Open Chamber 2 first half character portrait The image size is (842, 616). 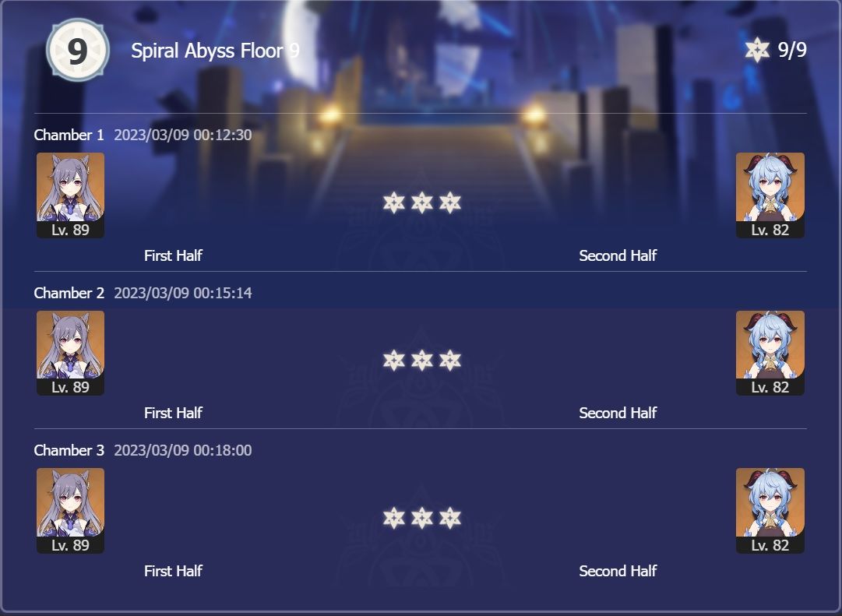[x=70, y=353]
